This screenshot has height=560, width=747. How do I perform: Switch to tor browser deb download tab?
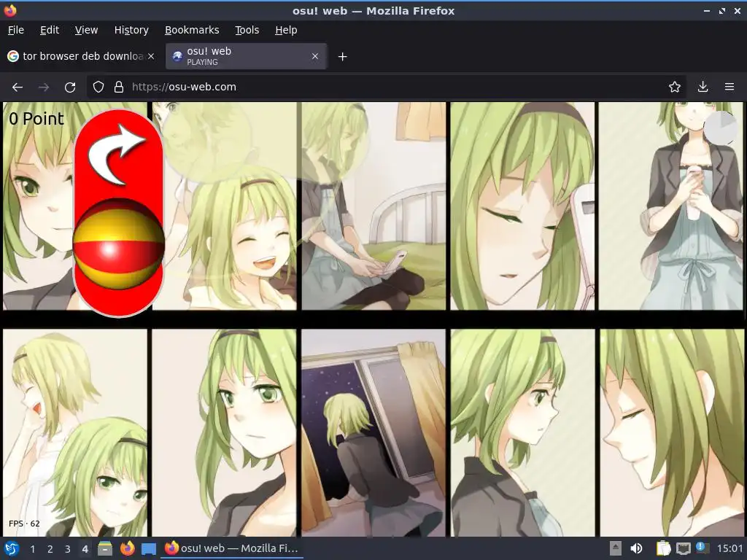click(82, 56)
